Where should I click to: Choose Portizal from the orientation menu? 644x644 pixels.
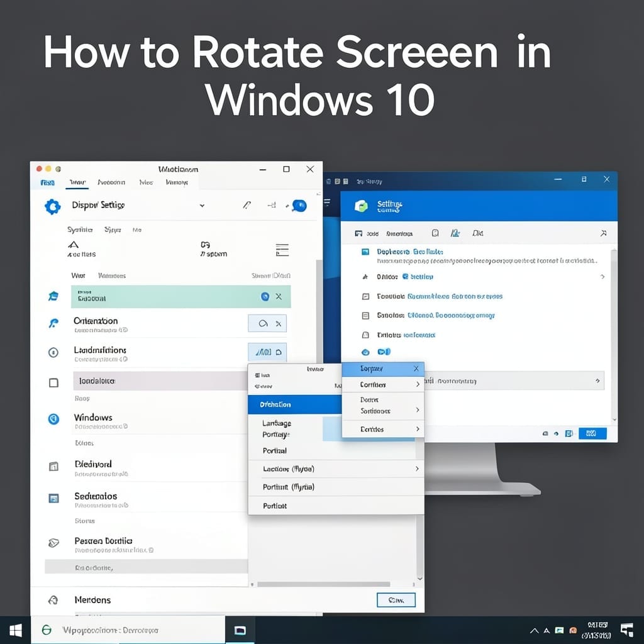pos(275,450)
